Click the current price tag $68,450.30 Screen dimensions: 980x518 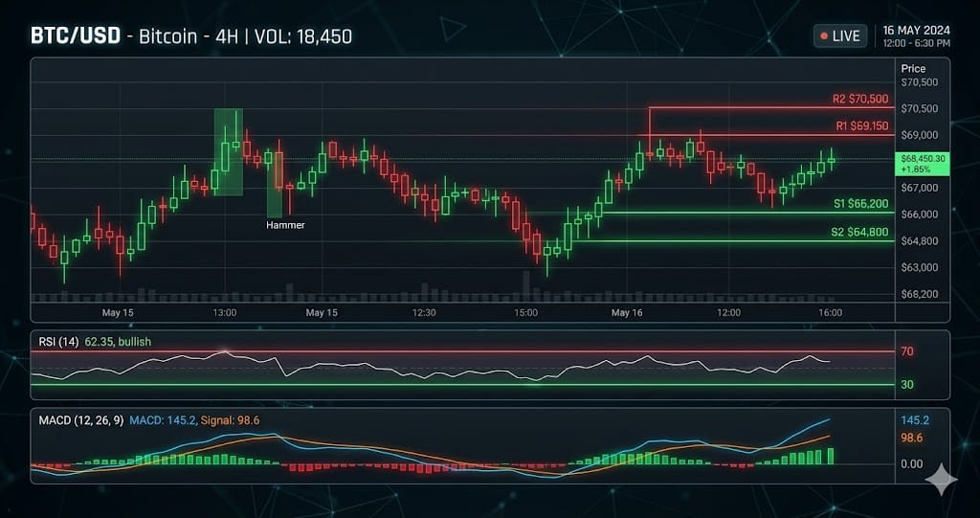(x=922, y=164)
